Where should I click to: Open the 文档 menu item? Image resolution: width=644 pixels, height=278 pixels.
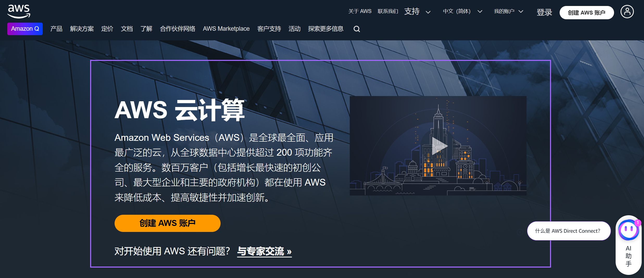pos(127,29)
